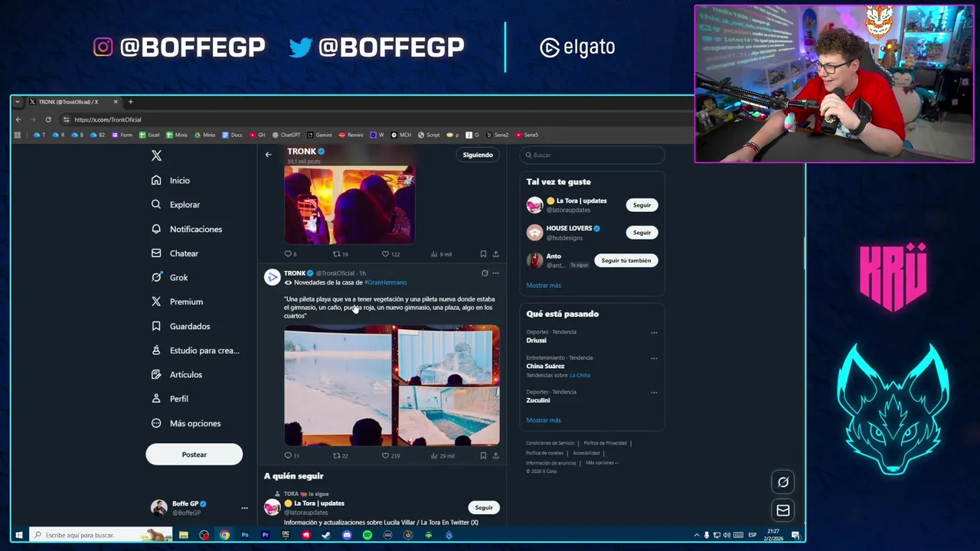Open the orange video thumbnail at top
The image size is (980, 551).
coord(349,205)
